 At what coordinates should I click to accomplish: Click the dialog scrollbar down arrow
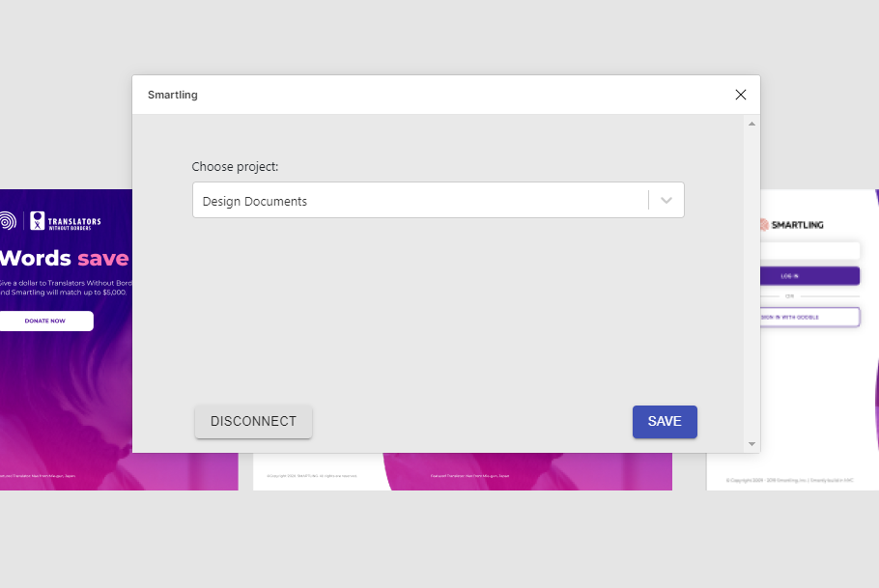click(x=751, y=444)
